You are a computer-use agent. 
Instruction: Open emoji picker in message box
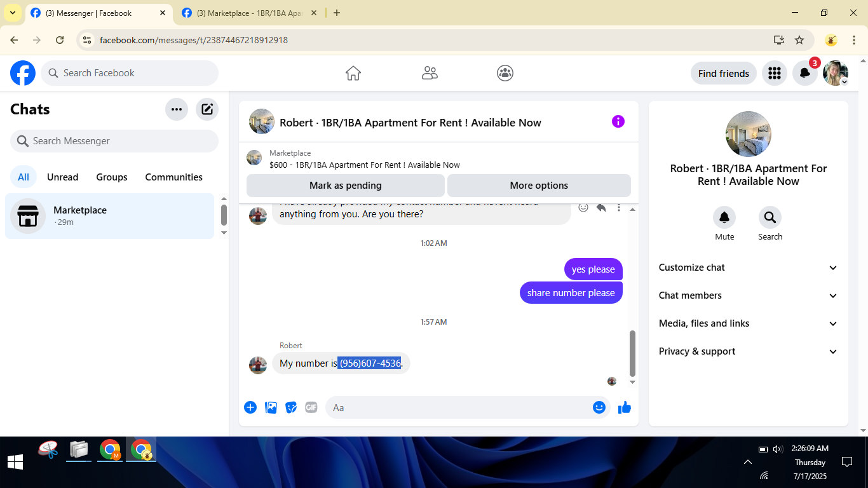[599, 407]
